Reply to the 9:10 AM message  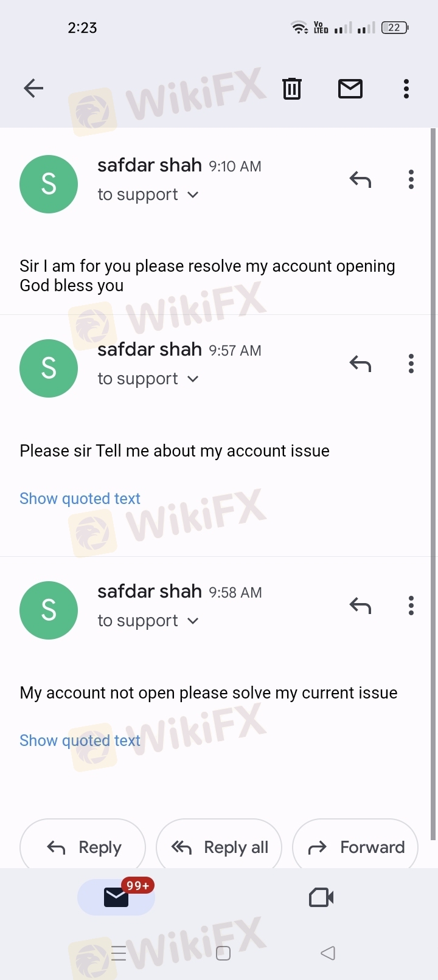(360, 179)
